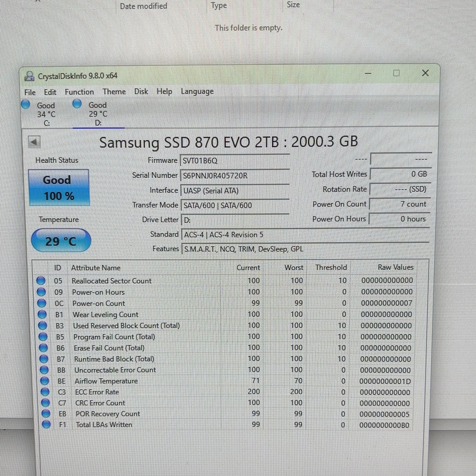Click the Power On Hours value field
This screenshot has height=476, width=476.
pos(399,219)
